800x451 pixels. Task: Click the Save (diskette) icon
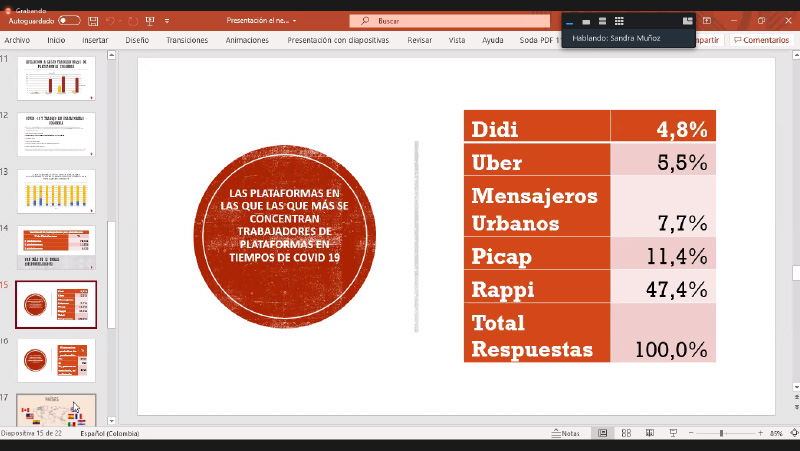[x=93, y=21]
